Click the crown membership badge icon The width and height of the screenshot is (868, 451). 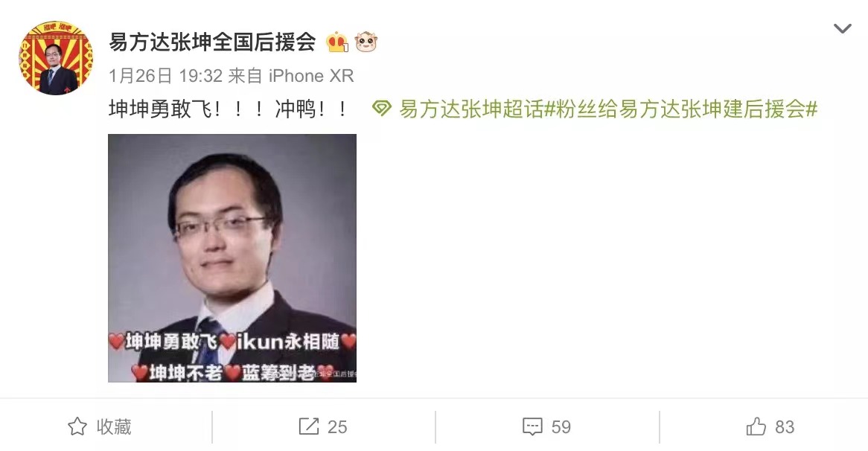point(337,42)
